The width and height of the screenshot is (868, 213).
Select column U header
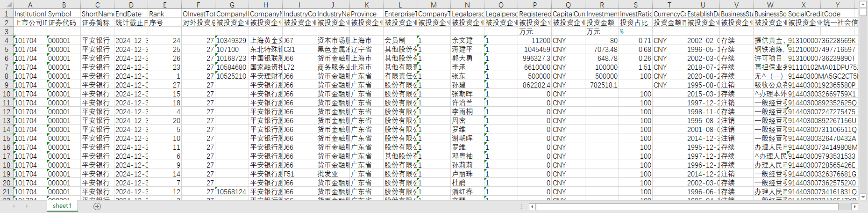pyautogui.click(x=703, y=5)
